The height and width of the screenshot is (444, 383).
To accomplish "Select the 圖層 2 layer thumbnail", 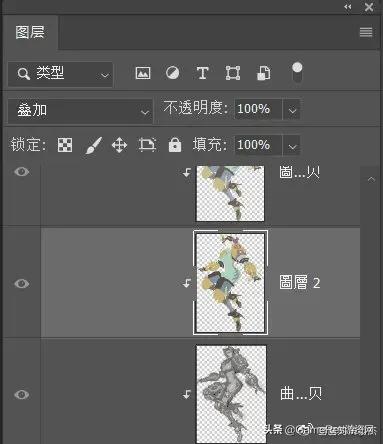I will click(x=230, y=282).
